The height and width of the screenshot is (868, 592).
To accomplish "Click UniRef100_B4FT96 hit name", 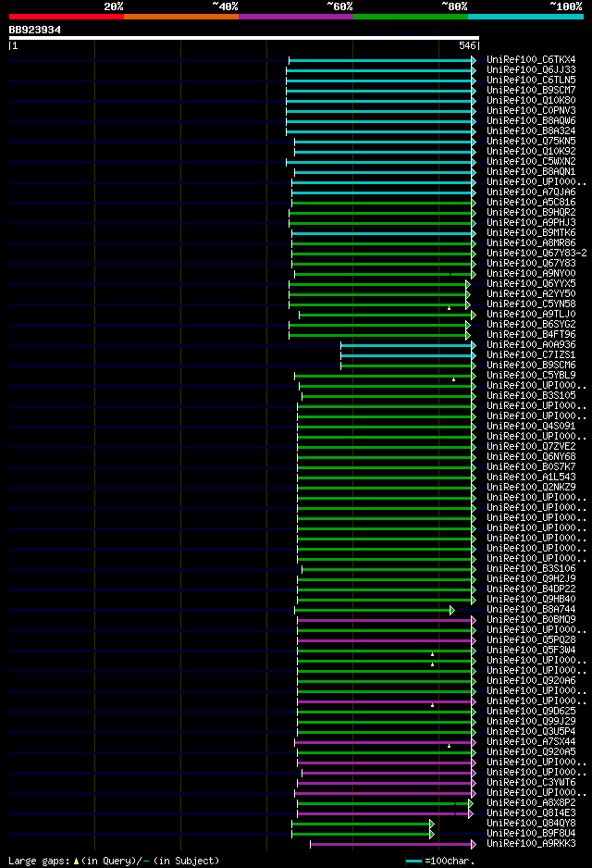I will [x=531, y=334].
